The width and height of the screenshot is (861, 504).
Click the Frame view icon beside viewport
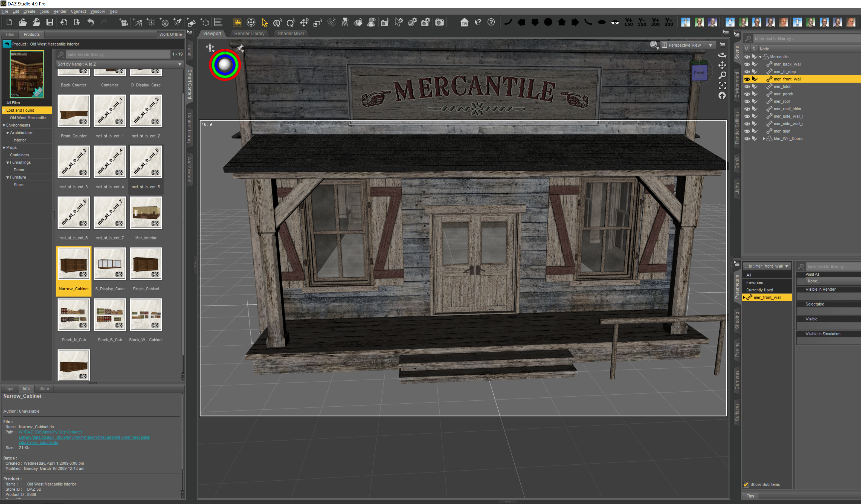pos(722,86)
